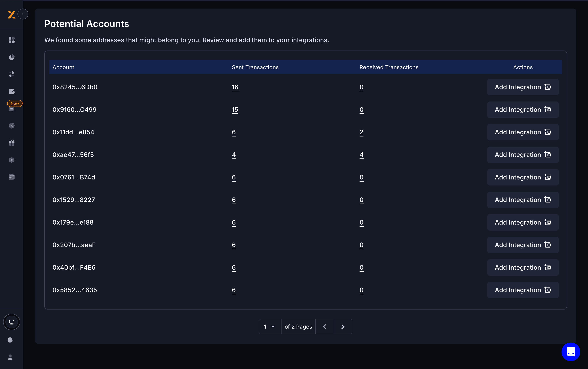Expand the sidebar with the chevron arrow

coord(23,14)
